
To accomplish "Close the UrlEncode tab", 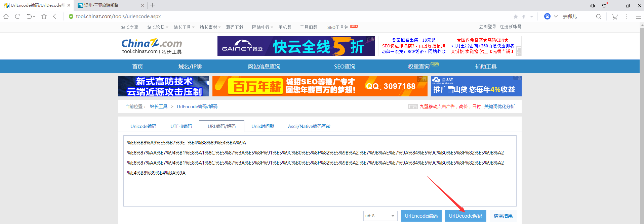I will (69, 5).
